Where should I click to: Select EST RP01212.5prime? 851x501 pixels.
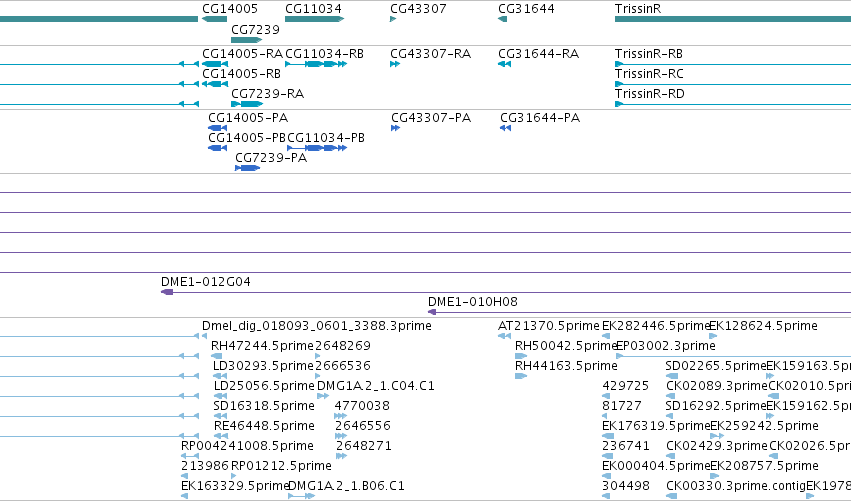[x=281, y=466]
